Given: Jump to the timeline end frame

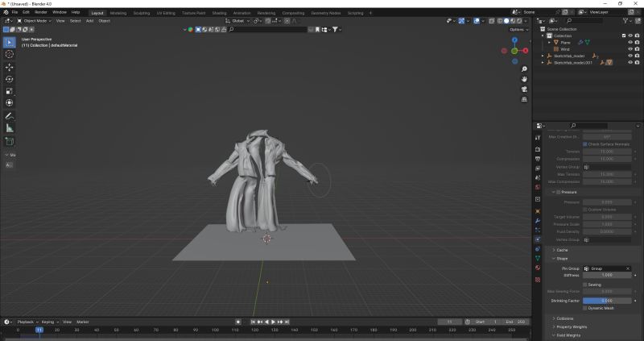Looking at the screenshot, I should point(287,322).
